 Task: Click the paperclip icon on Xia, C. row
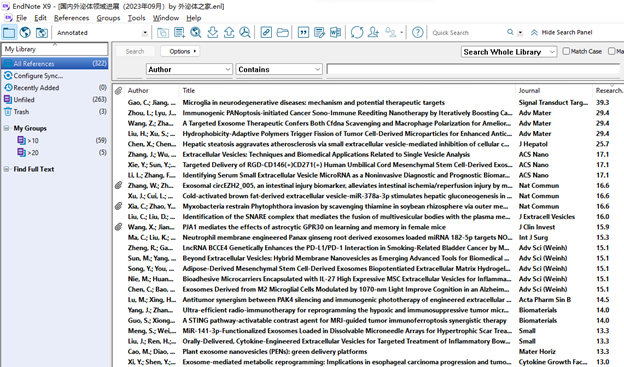(x=119, y=206)
